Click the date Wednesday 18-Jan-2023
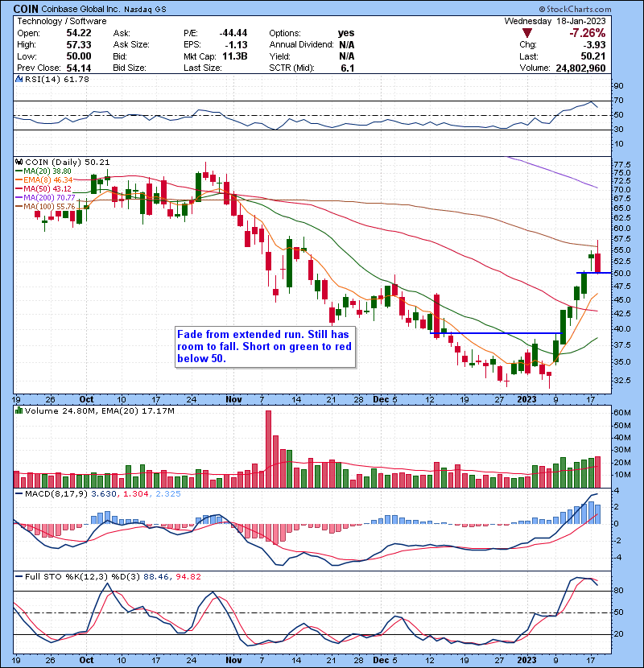The image size is (644, 668). coord(555,21)
